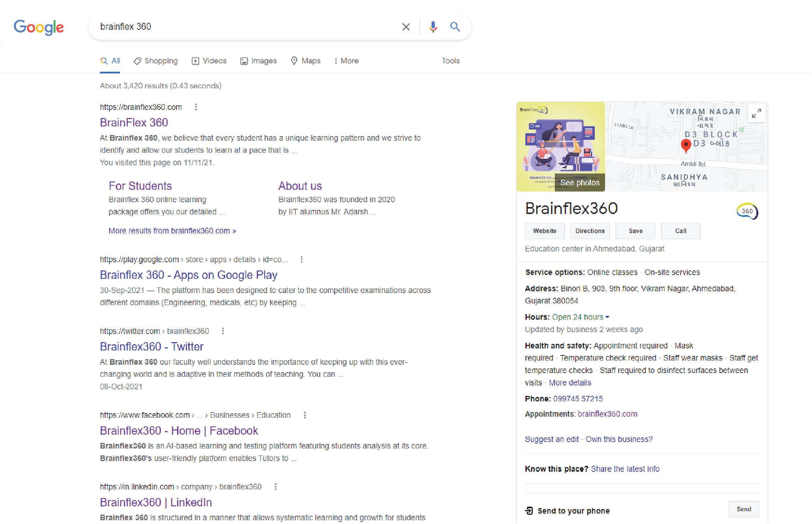
Task: Show more results from brainflex360.com
Action: tap(172, 231)
